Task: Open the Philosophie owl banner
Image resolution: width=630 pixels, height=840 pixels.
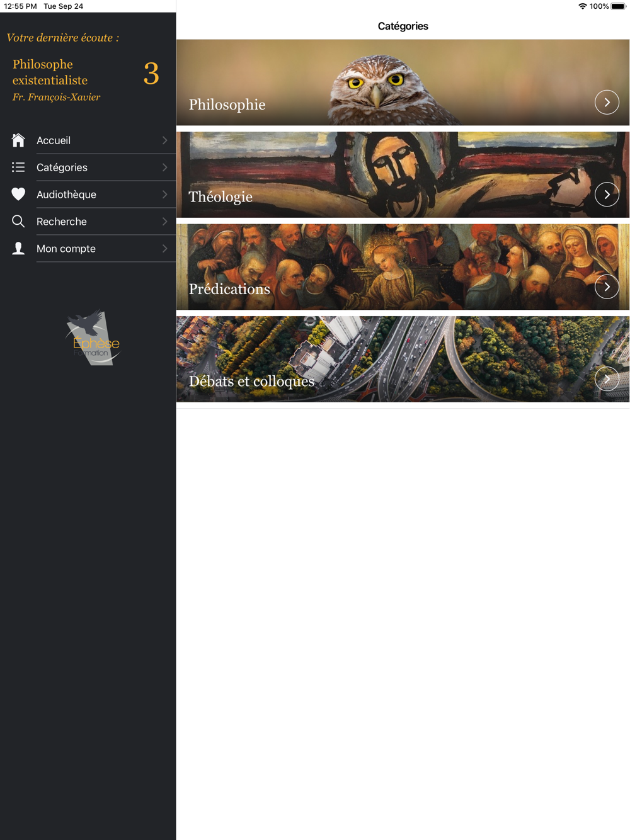Action: coord(403,82)
